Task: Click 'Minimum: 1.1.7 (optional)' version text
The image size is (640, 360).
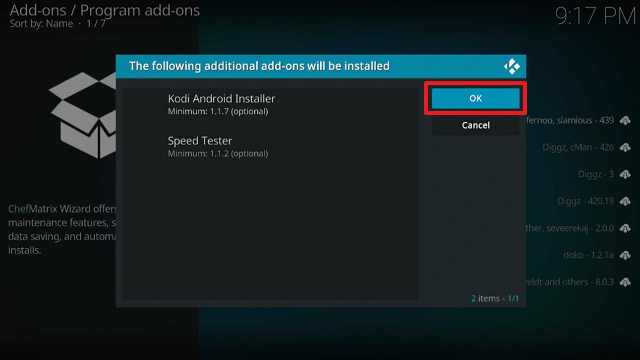Action: tap(218, 111)
